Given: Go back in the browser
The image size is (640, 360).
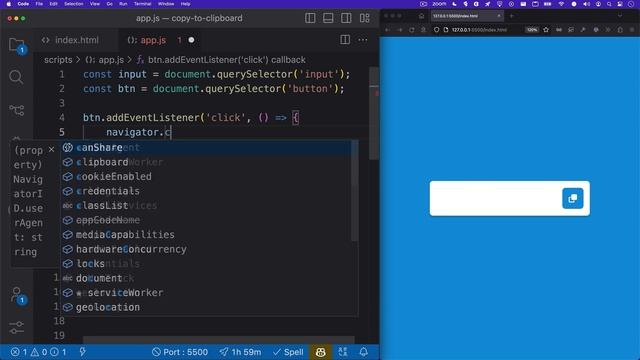Looking at the screenshot, I should coord(387,30).
